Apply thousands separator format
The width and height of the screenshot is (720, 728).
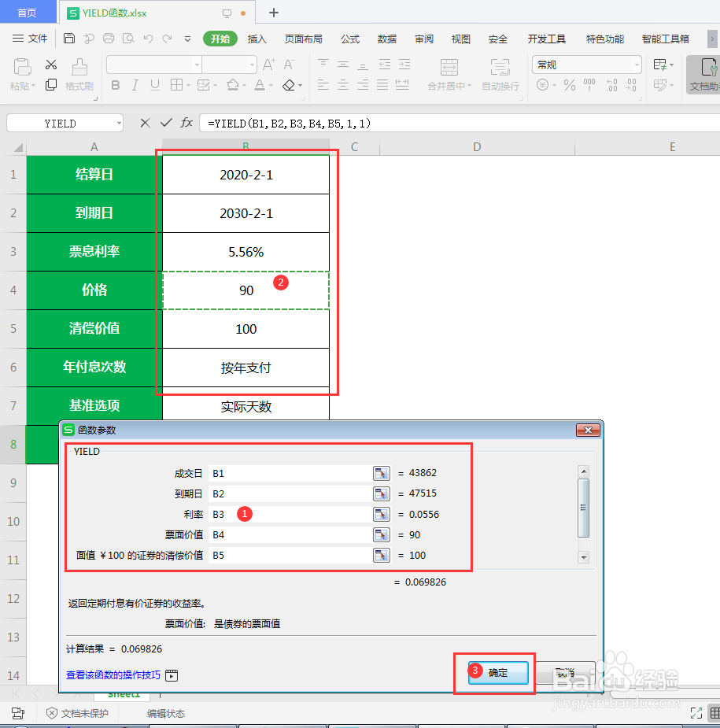(589, 85)
